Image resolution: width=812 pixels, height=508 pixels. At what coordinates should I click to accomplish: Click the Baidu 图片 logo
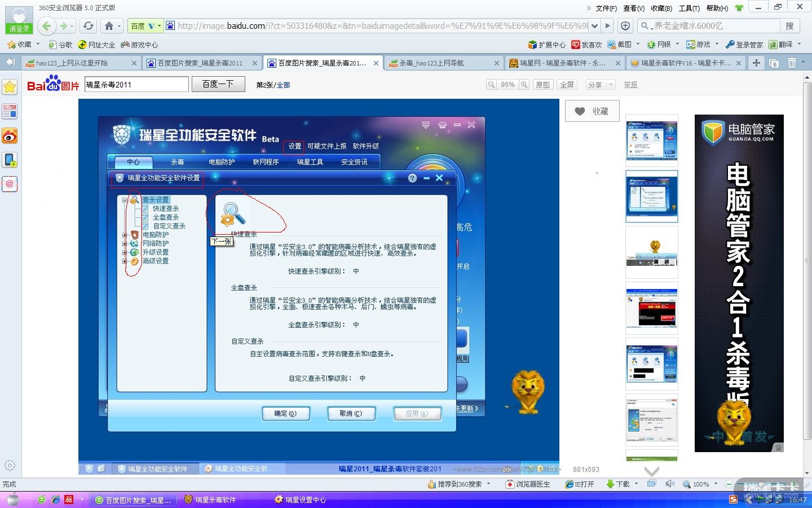pyautogui.click(x=53, y=84)
